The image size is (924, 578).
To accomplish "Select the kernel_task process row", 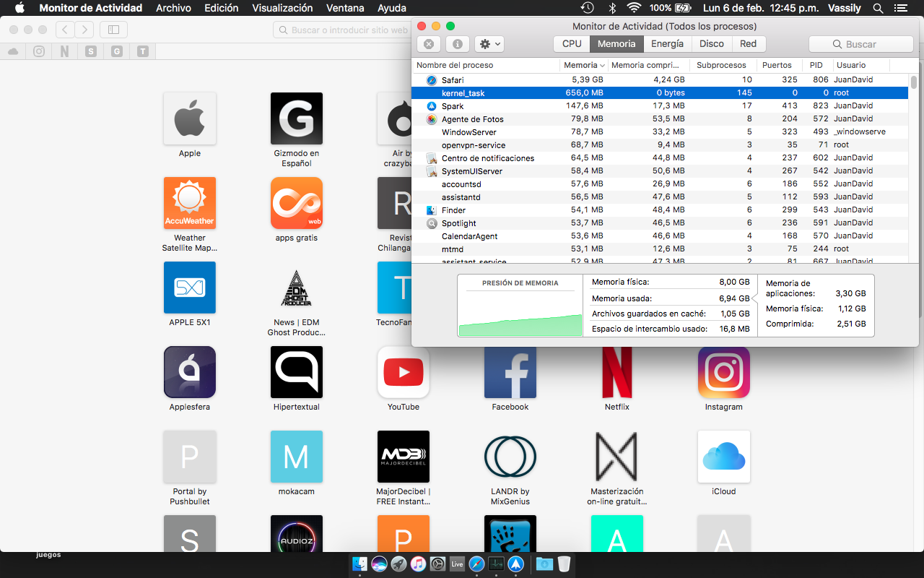I will coord(660,93).
